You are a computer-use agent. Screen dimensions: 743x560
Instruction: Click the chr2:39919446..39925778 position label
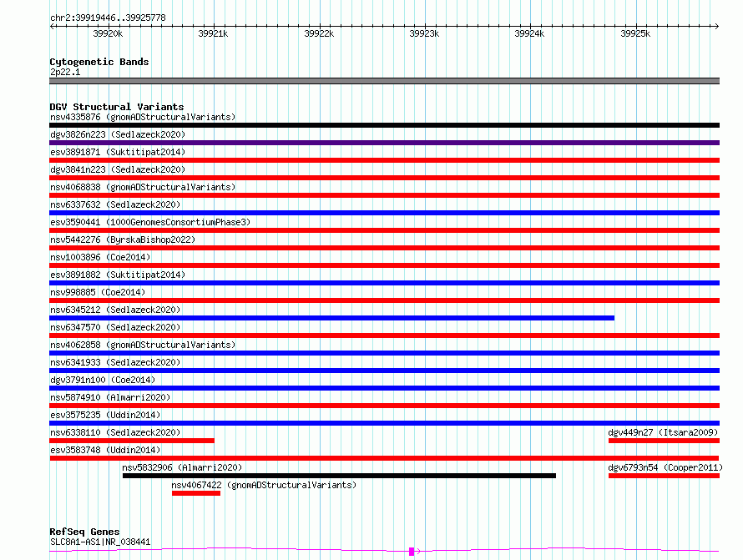[108, 18]
